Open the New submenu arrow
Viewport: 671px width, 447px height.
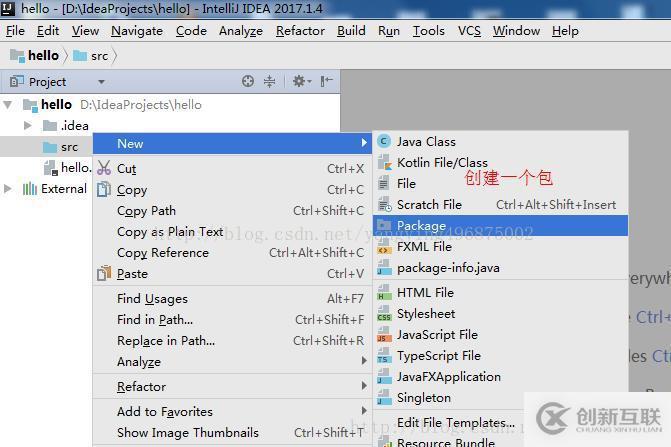coord(364,143)
